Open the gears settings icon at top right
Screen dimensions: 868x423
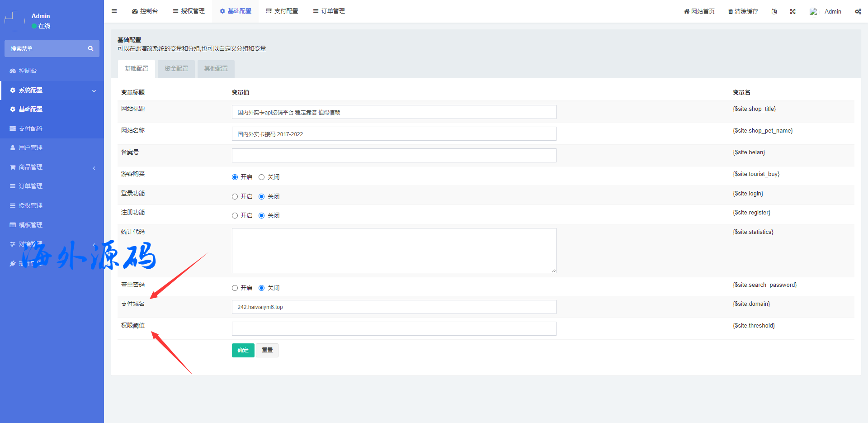click(858, 12)
